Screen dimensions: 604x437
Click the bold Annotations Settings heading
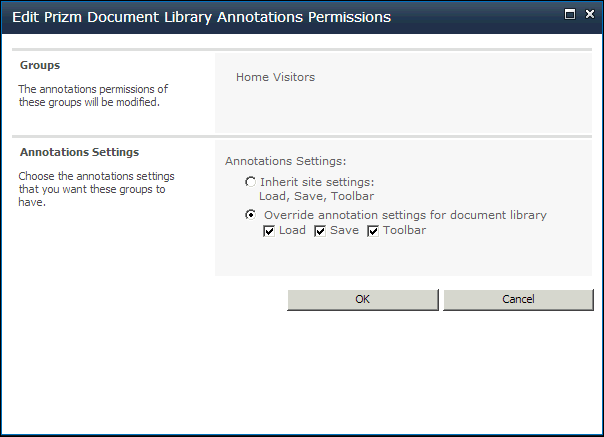(79, 152)
